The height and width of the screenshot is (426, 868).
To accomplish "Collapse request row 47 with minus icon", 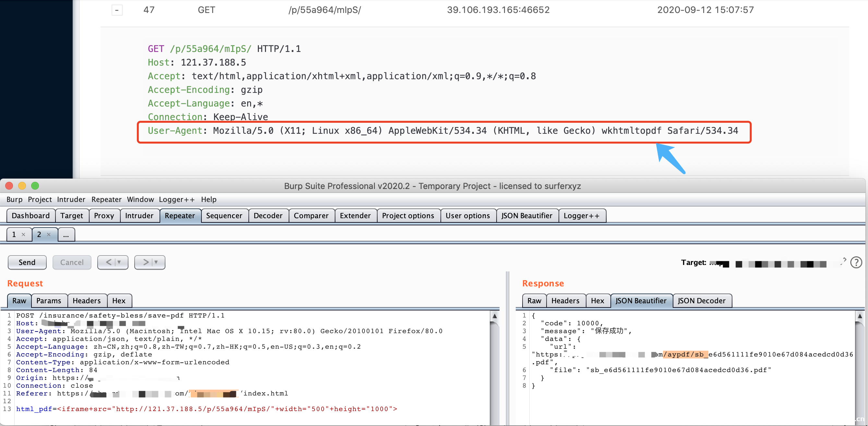I will tap(116, 10).
